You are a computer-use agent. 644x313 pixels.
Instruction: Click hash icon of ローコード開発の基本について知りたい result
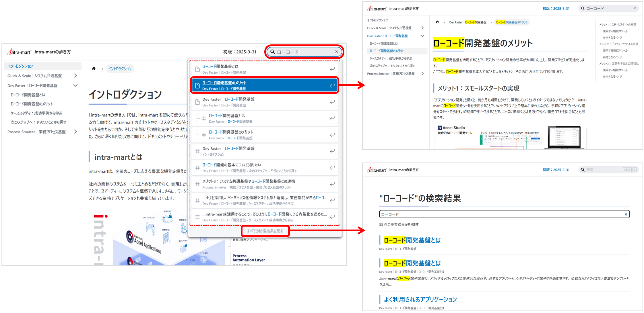click(197, 168)
